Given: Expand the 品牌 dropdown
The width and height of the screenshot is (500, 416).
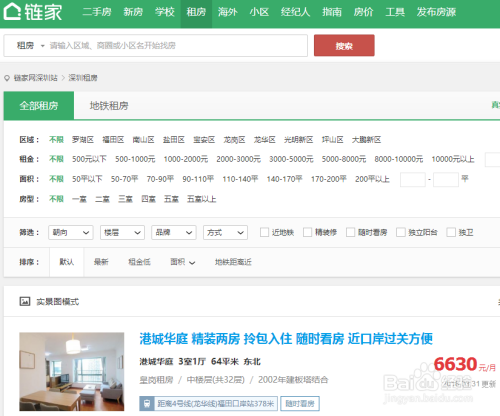Looking at the screenshot, I should click(174, 232).
